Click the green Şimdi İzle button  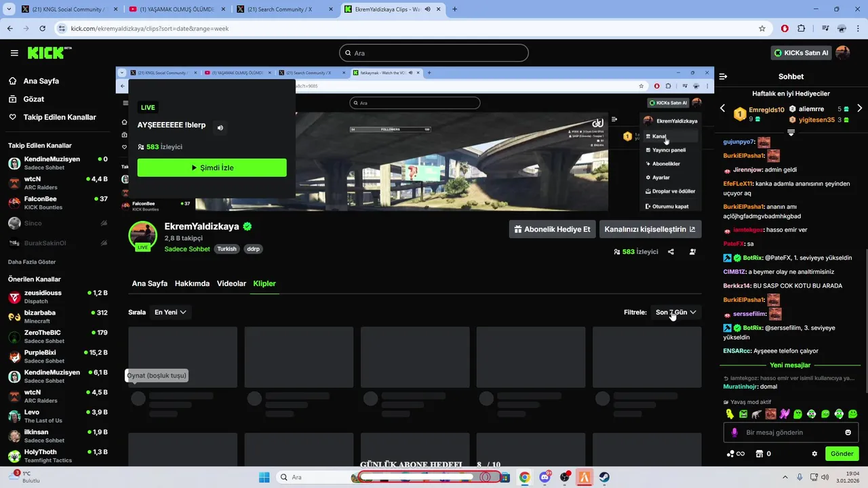click(212, 167)
